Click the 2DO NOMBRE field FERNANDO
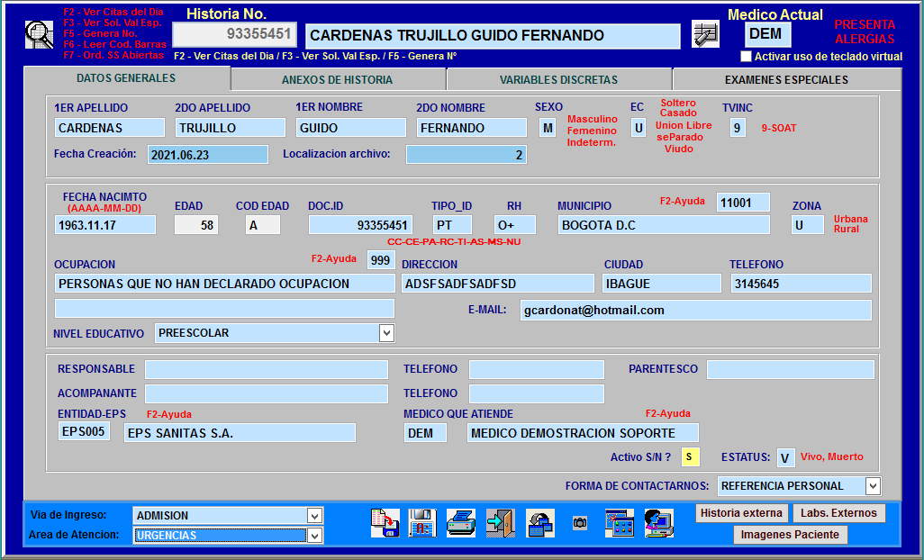 (x=471, y=128)
